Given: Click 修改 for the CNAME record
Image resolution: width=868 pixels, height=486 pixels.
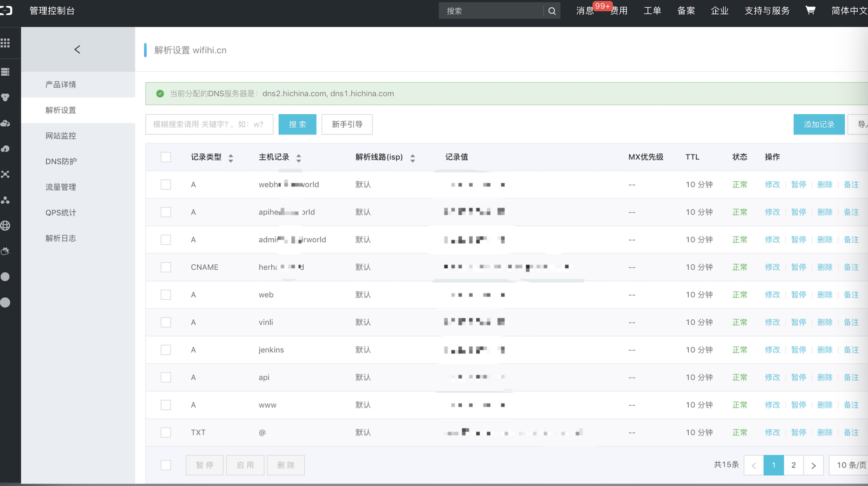Looking at the screenshot, I should pyautogui.click(x=772, y=267).
